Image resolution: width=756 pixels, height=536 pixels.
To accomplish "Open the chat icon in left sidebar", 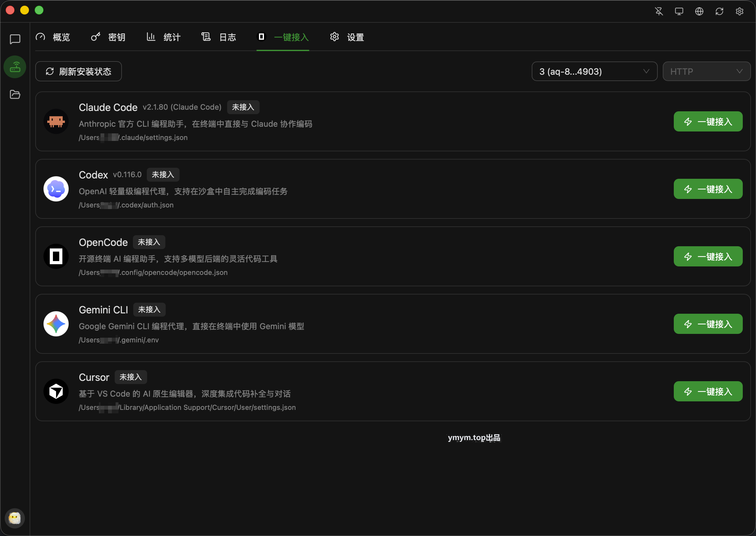I will point(15,39).
